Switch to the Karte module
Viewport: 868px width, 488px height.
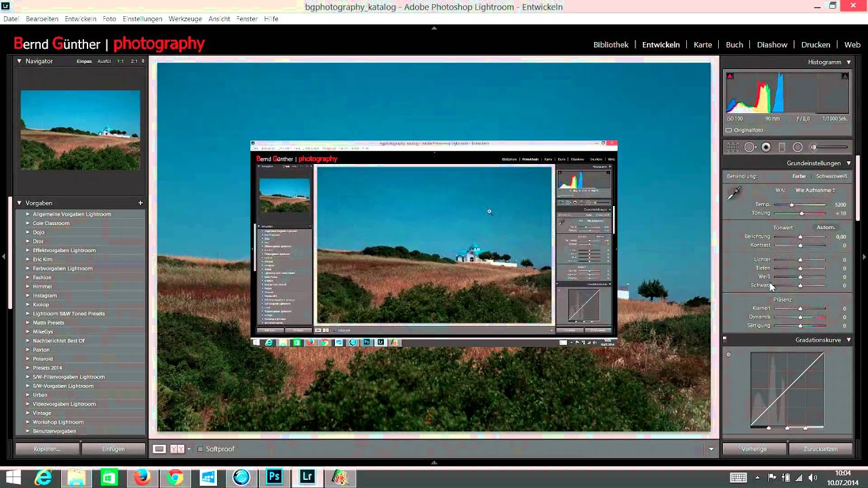tap(703, 45)
